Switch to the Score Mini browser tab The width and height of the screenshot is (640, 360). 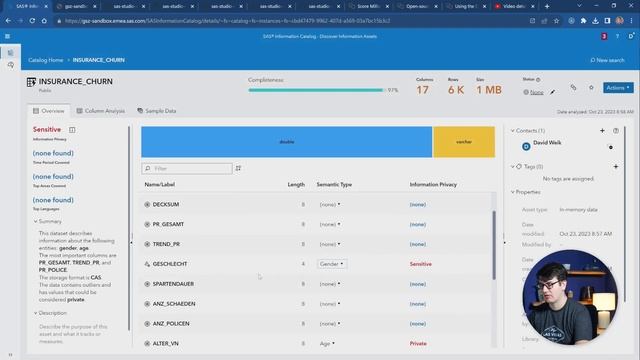pos(368,6)
